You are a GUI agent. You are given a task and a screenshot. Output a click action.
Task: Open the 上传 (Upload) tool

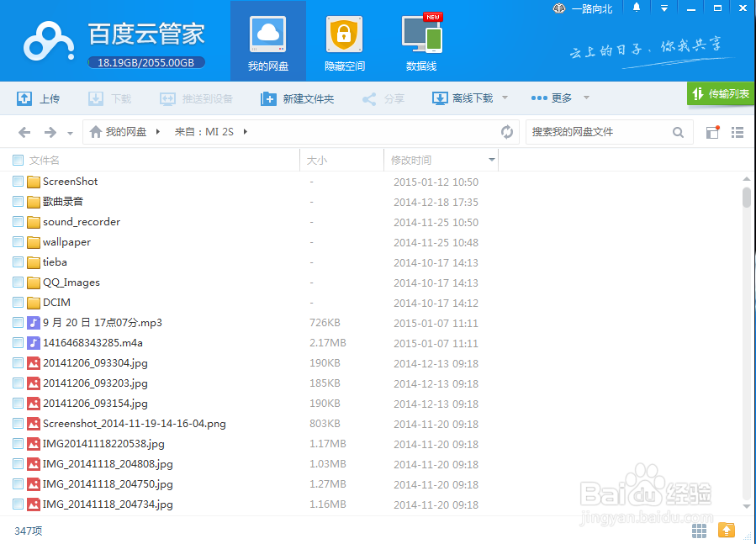(39, 98)
